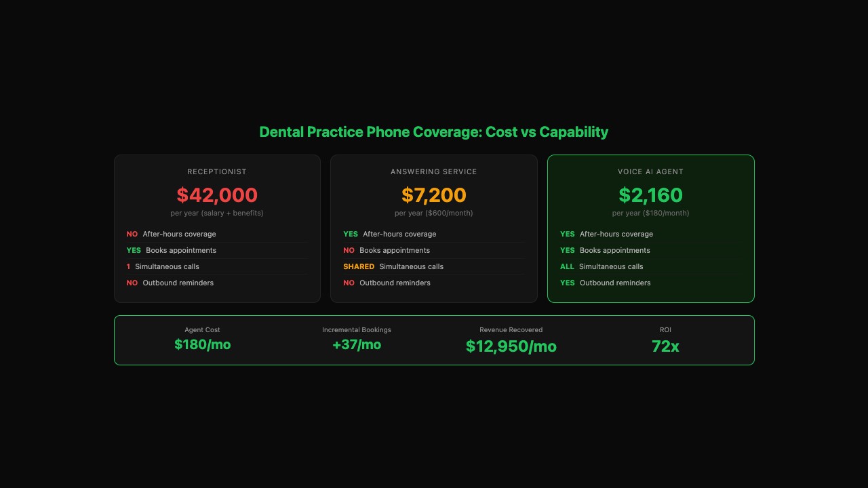Toggle the YES marker on After-hours coverage under Voice AI
Screen dimensions: 868x488
coord(567,234)
